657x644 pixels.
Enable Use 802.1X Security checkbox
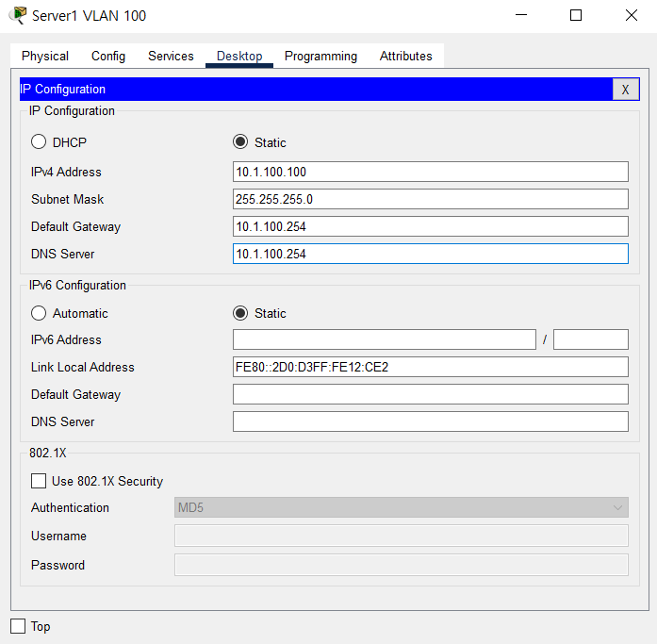tap(39, 481)
